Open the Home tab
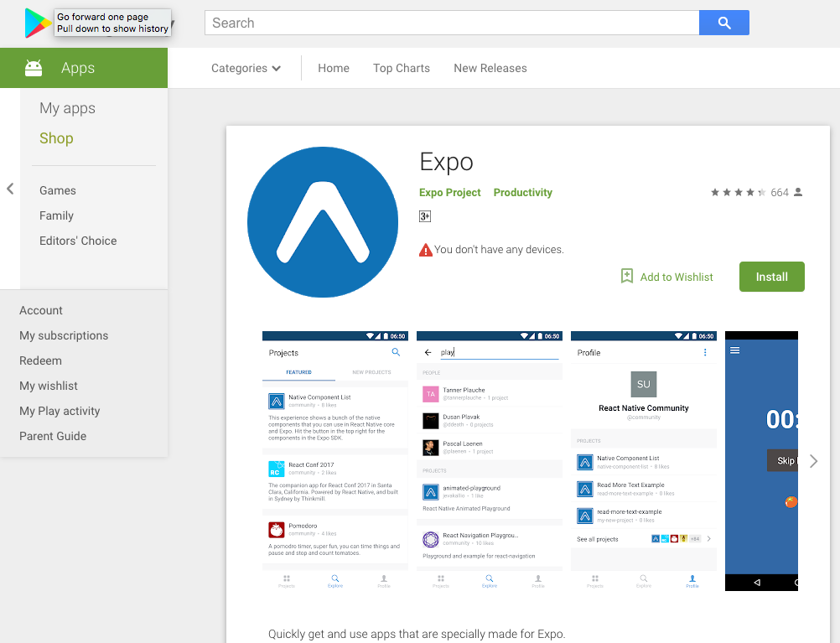The width and height of the screenshot is (840, 643). pos(333,68)
